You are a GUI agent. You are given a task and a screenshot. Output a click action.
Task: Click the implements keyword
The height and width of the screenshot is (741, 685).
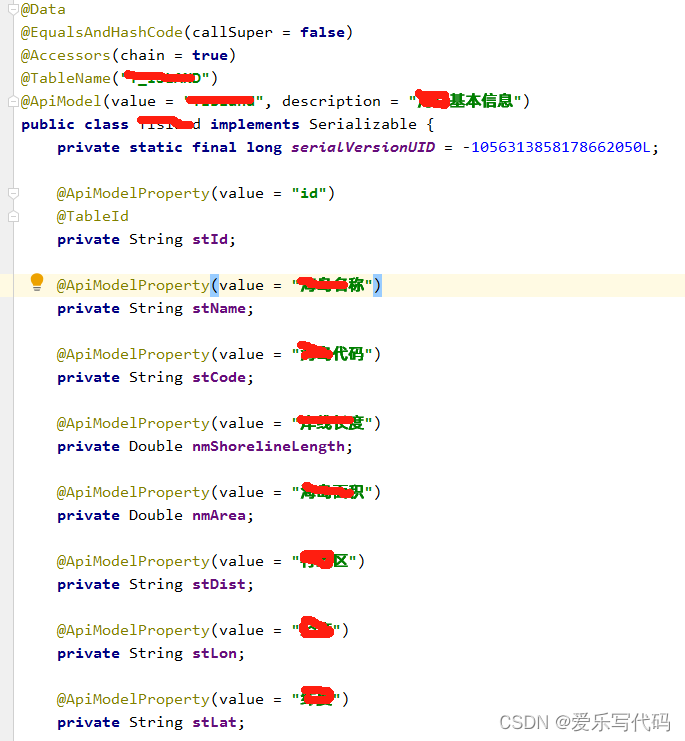tap(255, 124)
